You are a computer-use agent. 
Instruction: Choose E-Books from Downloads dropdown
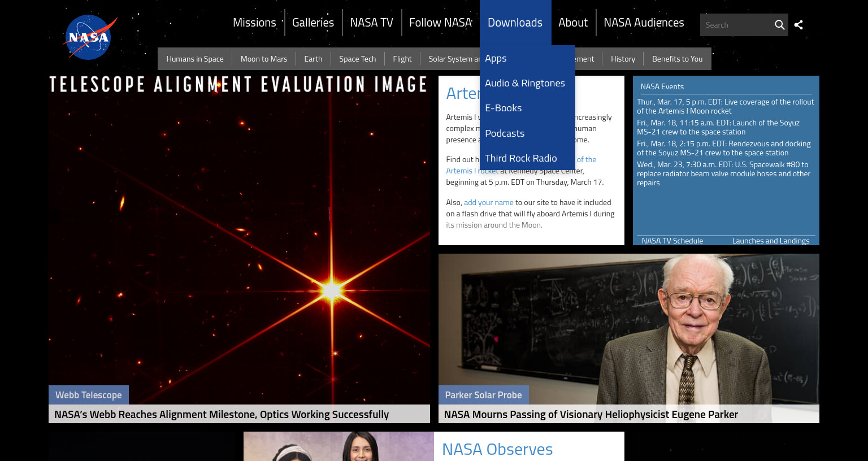527,108
